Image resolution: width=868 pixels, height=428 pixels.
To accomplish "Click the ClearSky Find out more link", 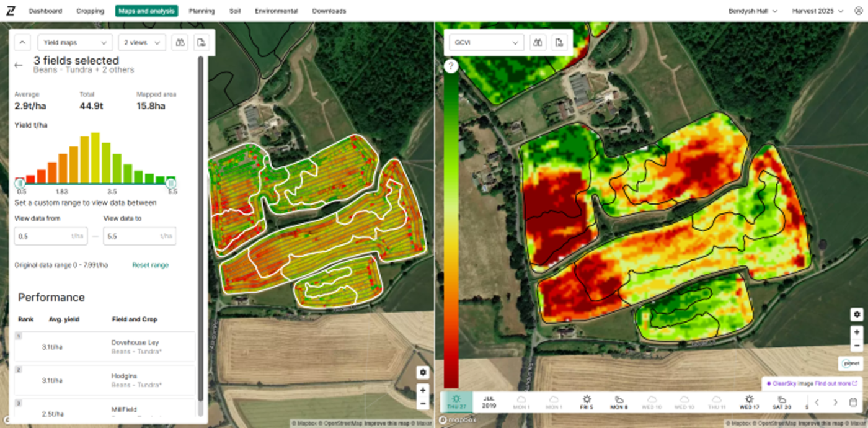I will (835, 383).
